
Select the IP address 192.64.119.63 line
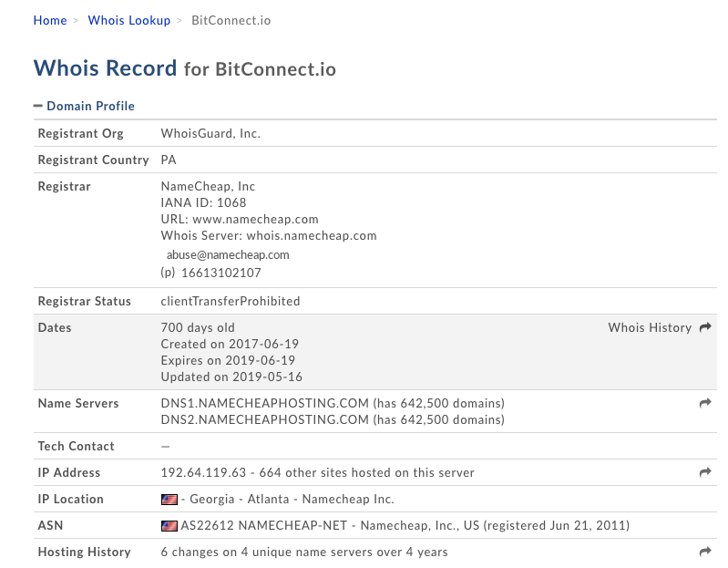(x=318, y=472)
